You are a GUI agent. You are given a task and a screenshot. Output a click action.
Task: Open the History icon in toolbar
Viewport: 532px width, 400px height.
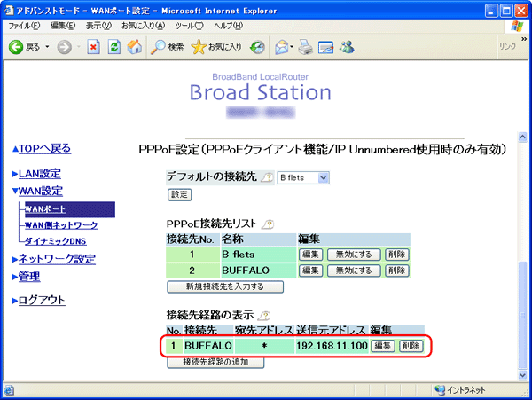tap(257, 47)
